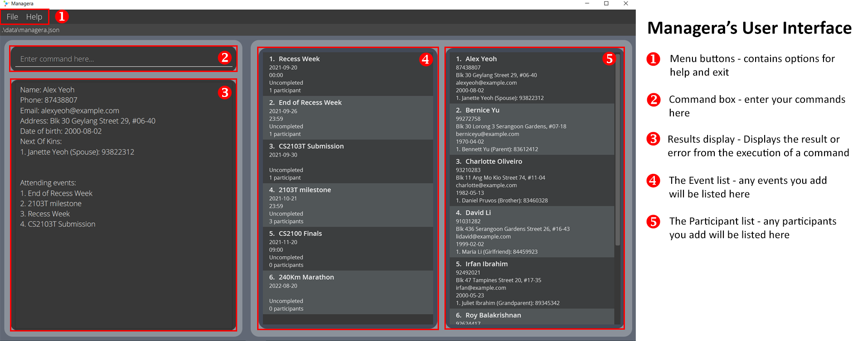Select participant 'Bernice Yu' card
The width and height of the screenshot is (868, 341).
pos(532,129)
